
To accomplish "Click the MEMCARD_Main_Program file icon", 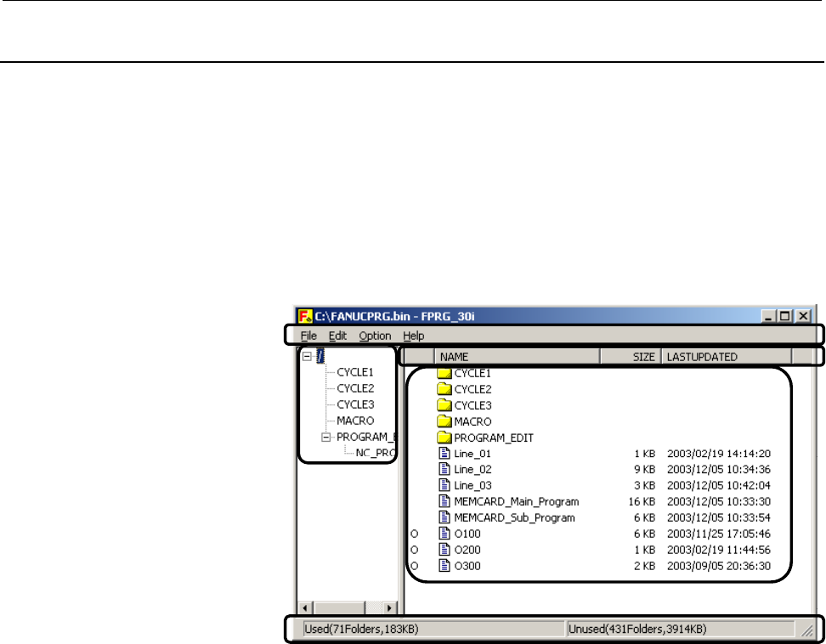I will (x=444, y=501).
